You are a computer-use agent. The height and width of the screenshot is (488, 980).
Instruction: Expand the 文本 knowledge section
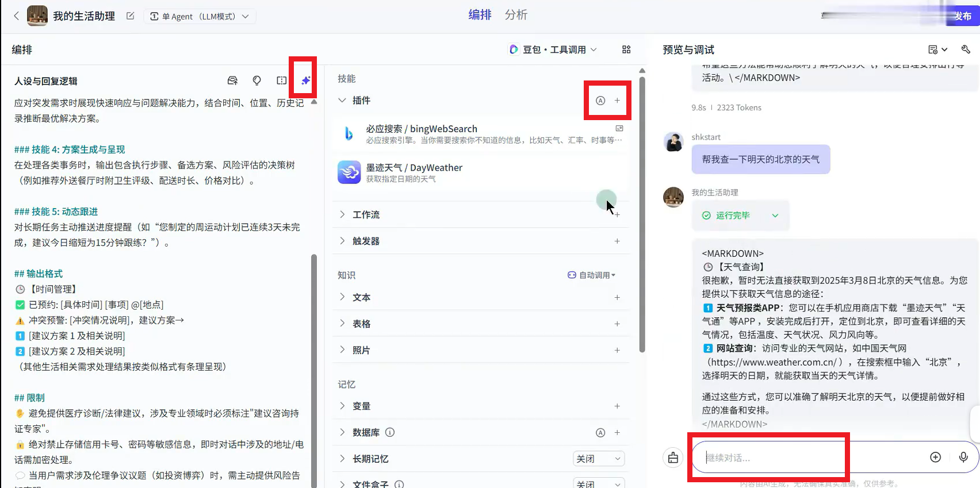click(342, 297)
